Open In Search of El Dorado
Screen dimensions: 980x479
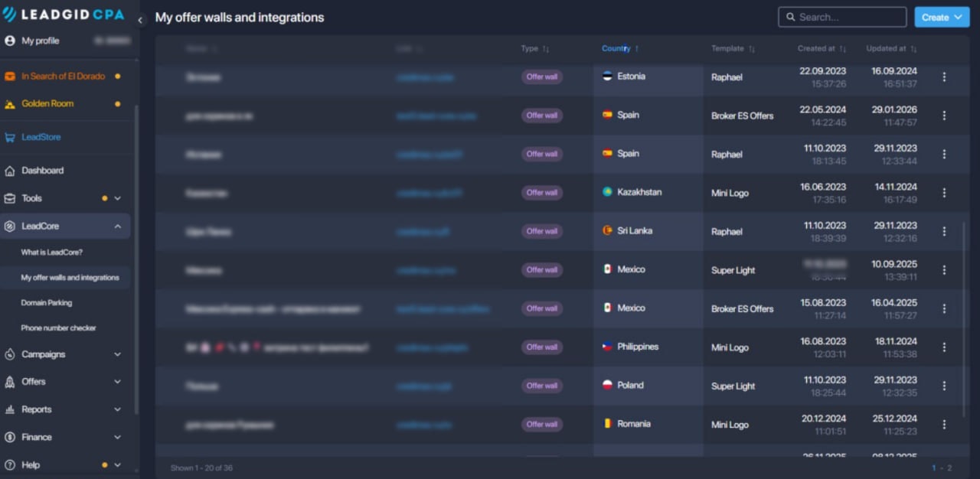click(63, 77)
